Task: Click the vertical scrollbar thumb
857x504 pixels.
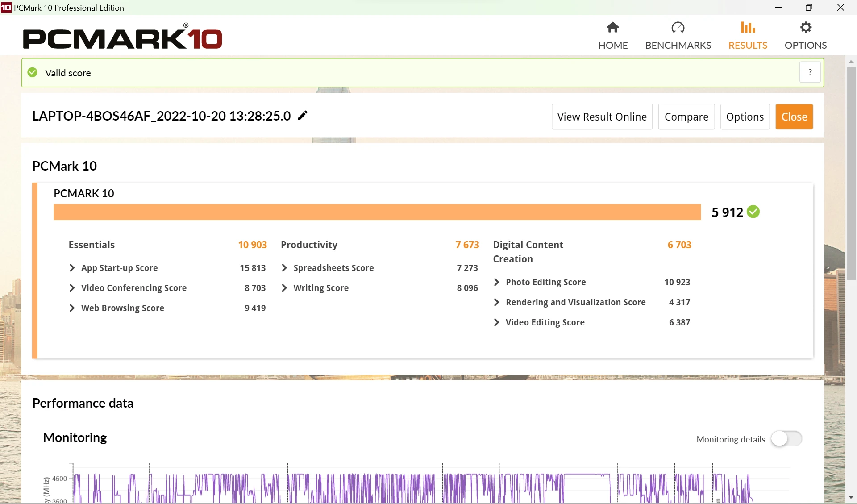Action: click(851, 173)
